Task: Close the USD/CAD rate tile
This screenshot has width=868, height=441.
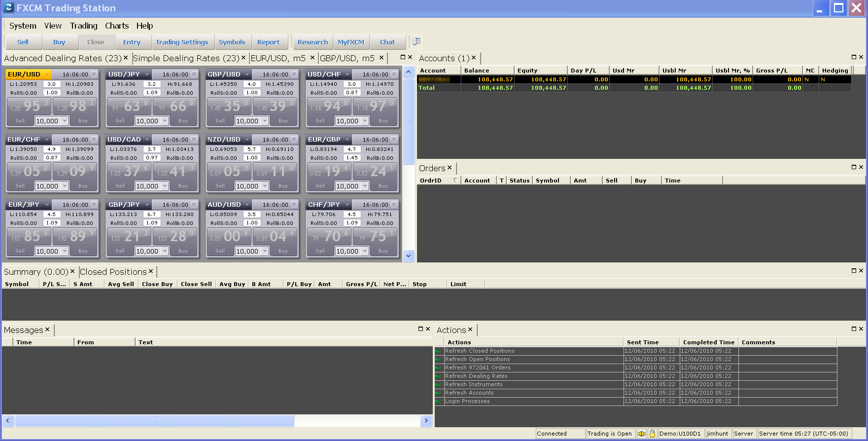Action: 194,140
